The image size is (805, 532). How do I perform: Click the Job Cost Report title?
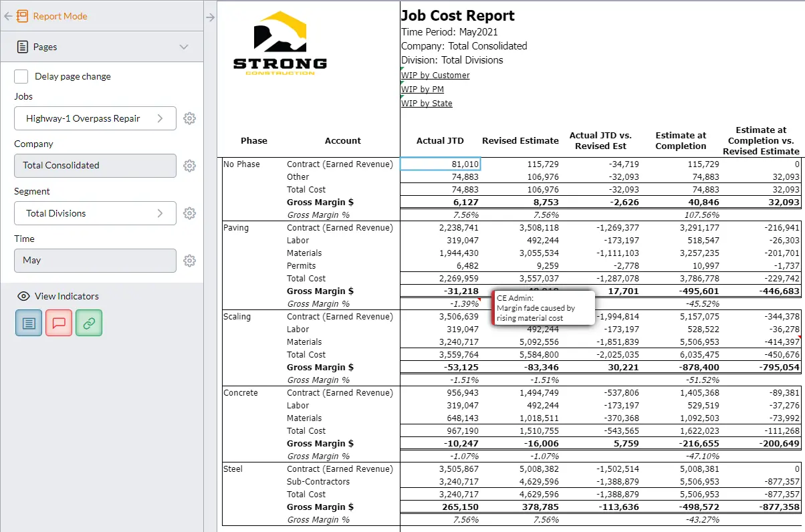pos(458,16)
